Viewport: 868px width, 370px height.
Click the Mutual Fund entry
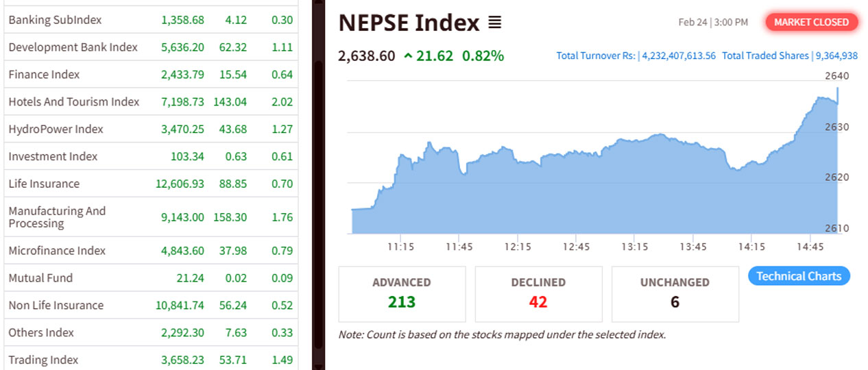tap(40, 278)
